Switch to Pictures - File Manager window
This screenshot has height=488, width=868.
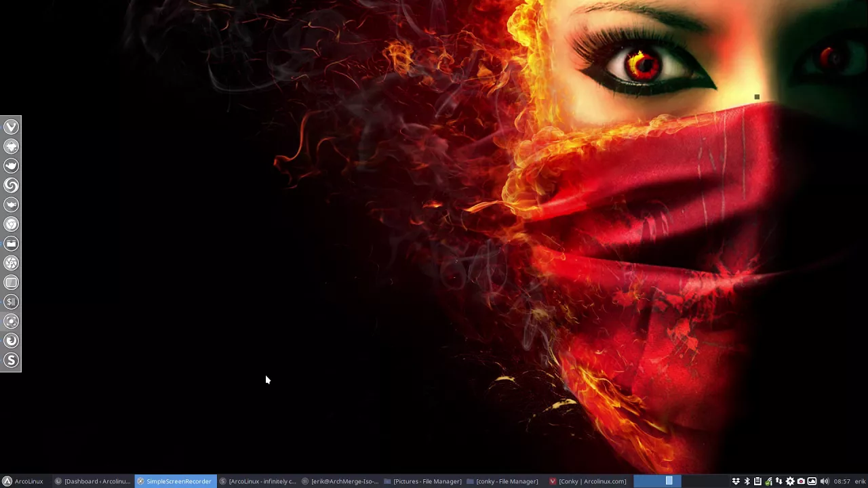click(422, 481)
